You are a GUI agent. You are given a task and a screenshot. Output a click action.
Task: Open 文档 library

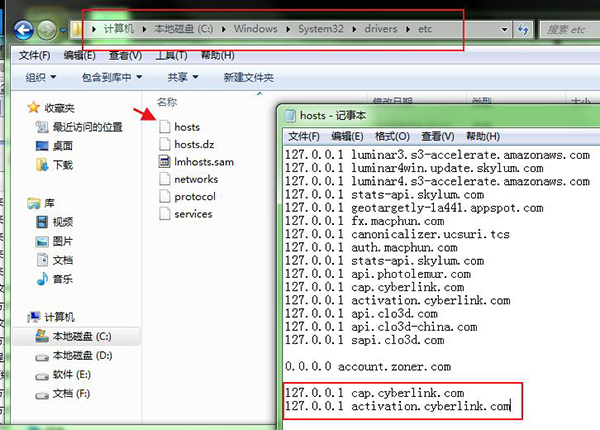[54, 260]
